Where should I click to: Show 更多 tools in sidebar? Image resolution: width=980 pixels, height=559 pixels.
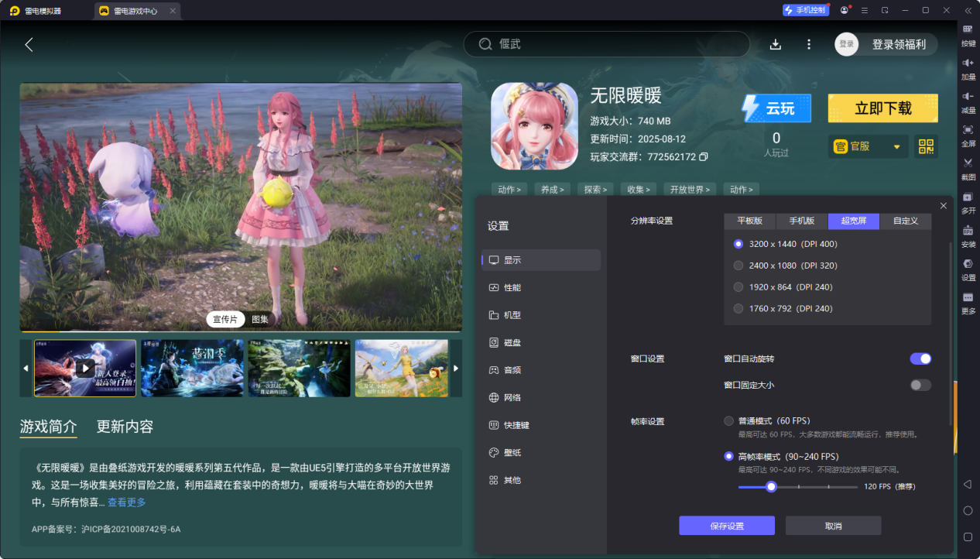[x=968, y=302]
